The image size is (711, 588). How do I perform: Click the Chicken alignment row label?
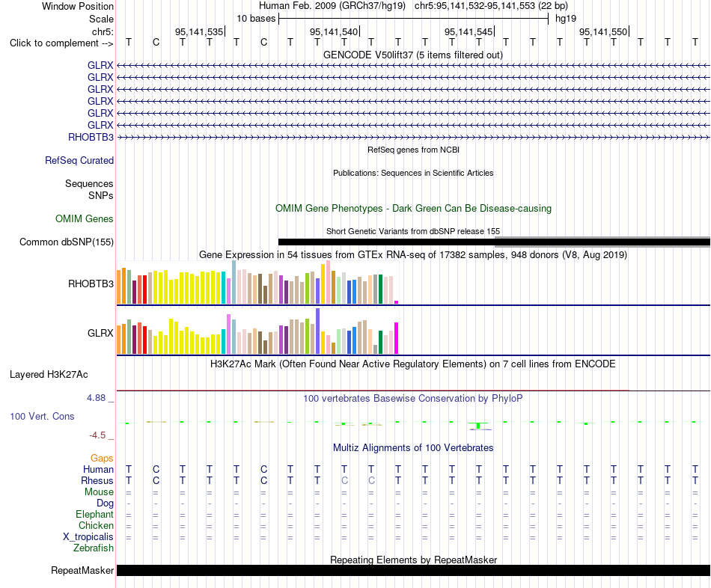click(96, 525)
